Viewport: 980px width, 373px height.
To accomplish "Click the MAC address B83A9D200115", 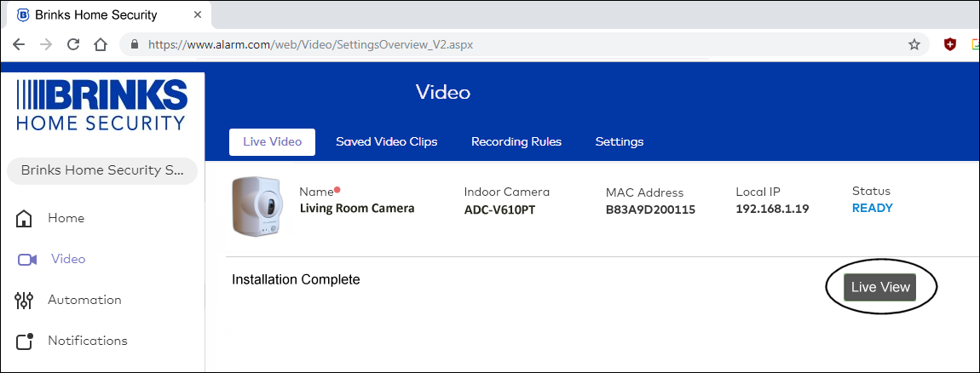I will click(650, 210).
